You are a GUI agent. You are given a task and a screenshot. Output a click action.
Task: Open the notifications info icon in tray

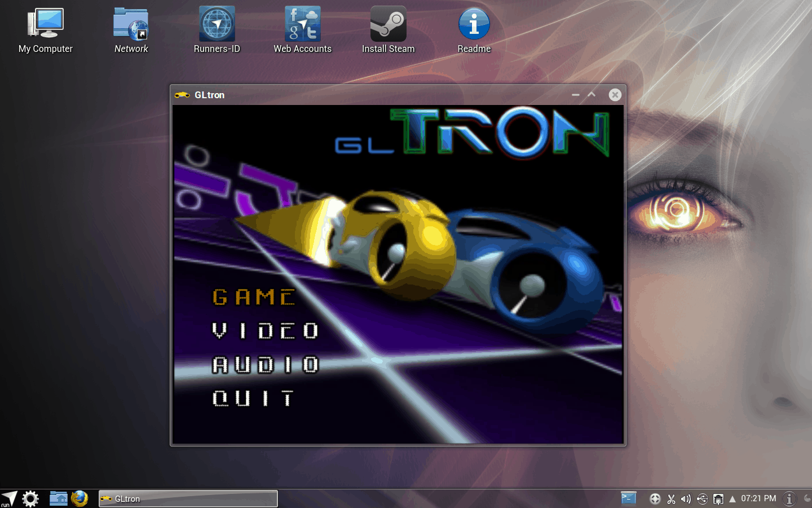point(789,499)
